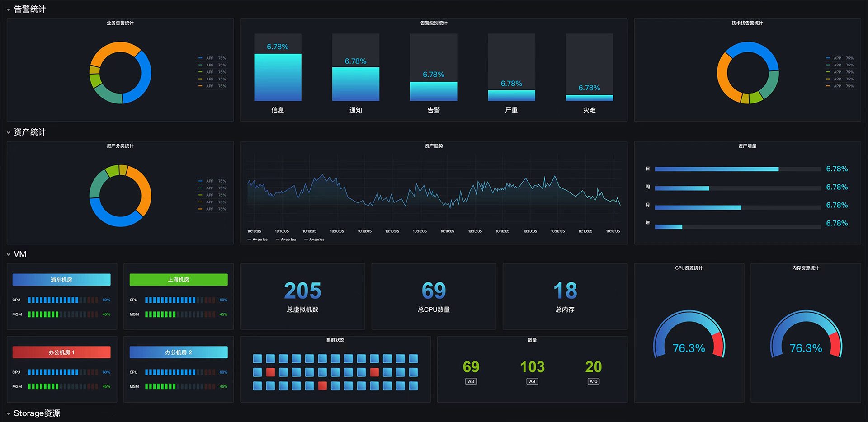
Task: Click the 浦东机房 header bar
Action: click(x=61, y=280)
